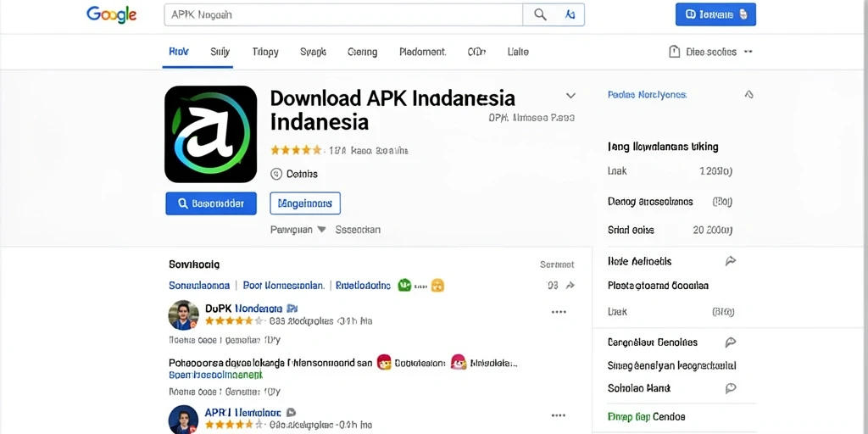Click the share icon beside "Node Aelinetils"
Screen dimensions: 868x434
click(x=731, y=261)
